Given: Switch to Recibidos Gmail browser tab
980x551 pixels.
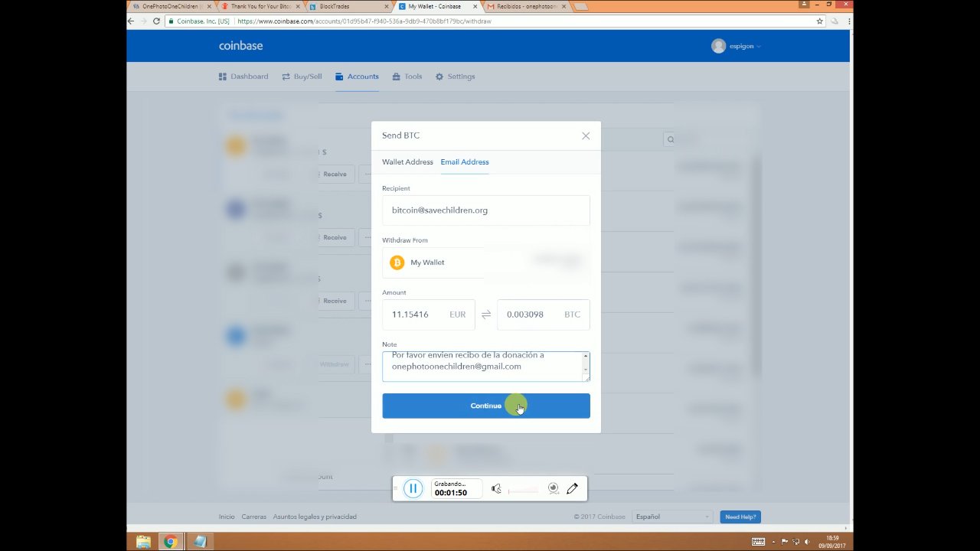Looking at the screenshot, I should [525, 6].
